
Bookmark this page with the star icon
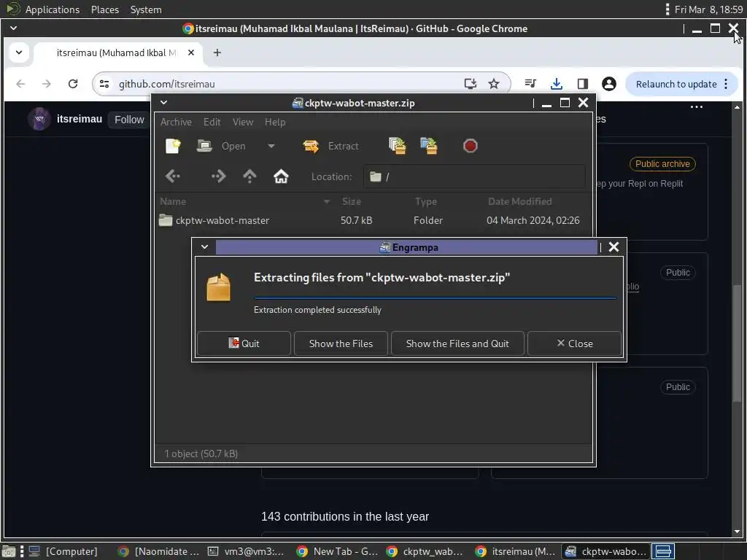(x=494, y=84)
